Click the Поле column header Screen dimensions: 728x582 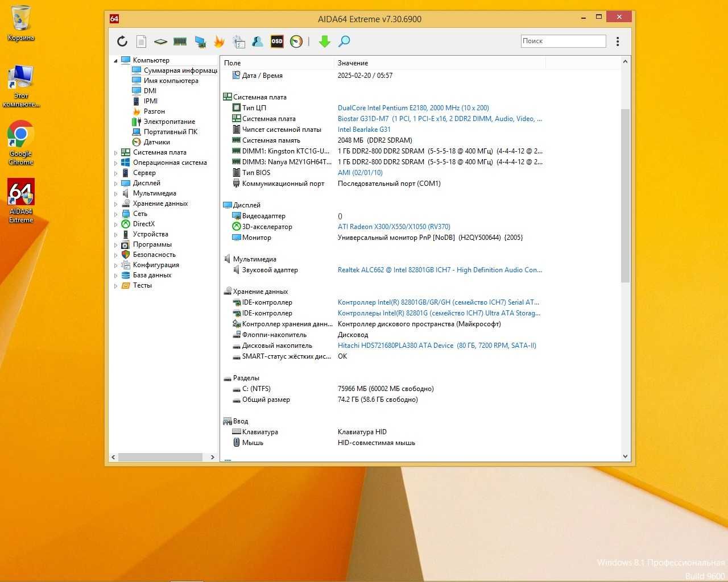pos(277,63)
